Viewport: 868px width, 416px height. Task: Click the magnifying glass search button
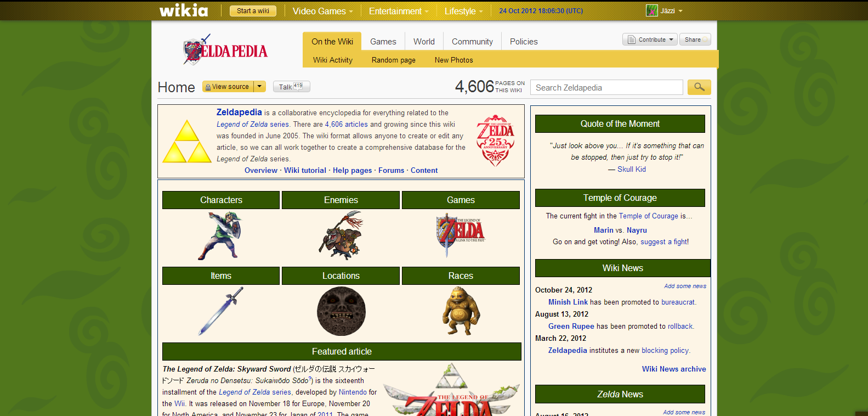[x=699, y=87]
